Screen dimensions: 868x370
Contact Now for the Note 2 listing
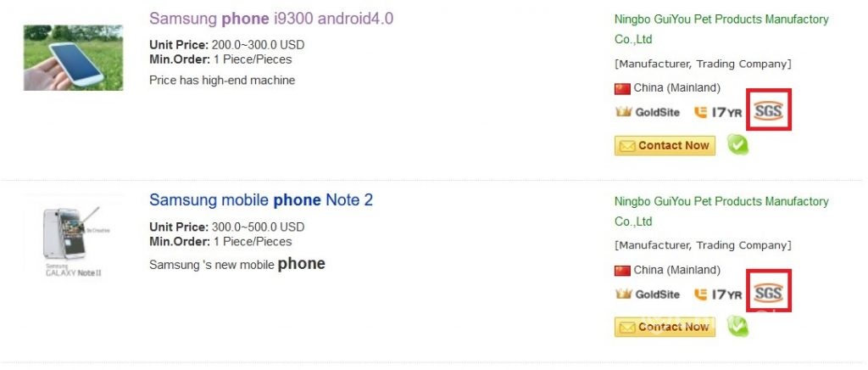(665, 327)
